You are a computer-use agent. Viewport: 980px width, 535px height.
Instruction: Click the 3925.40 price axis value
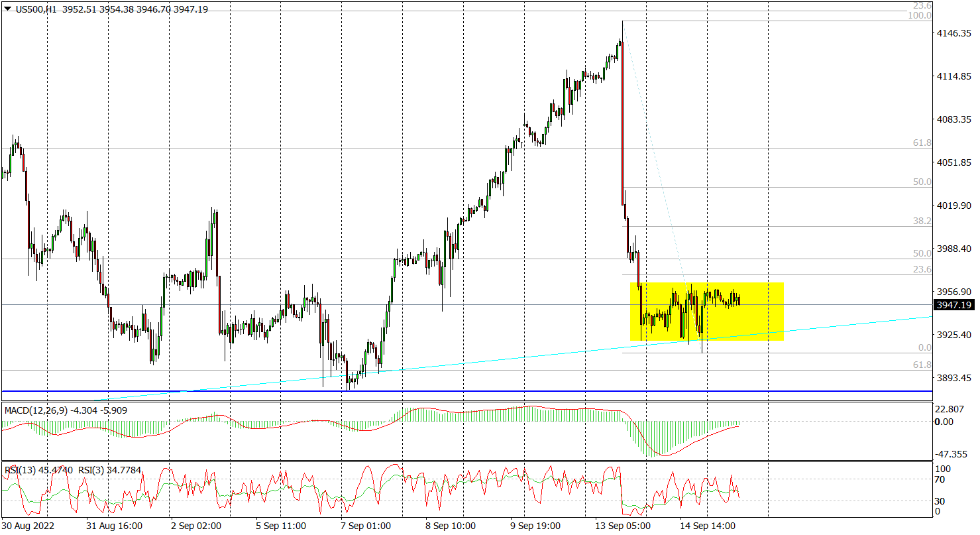point(955,335)
